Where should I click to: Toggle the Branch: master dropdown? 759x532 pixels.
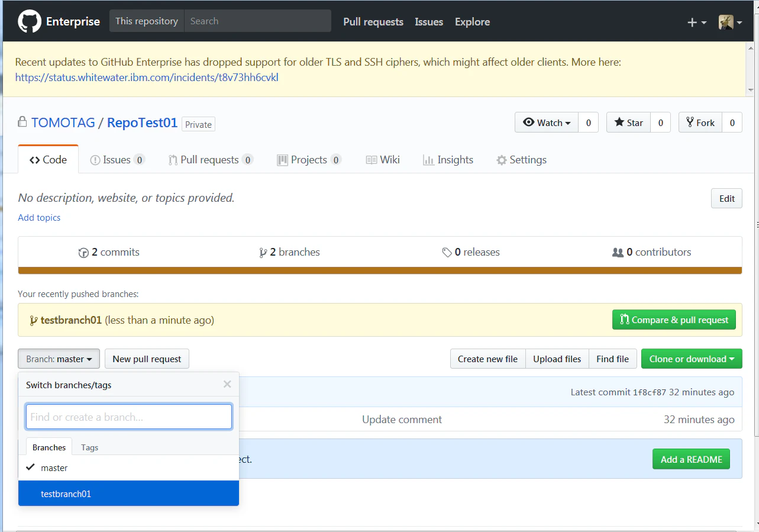coord(59,359)
